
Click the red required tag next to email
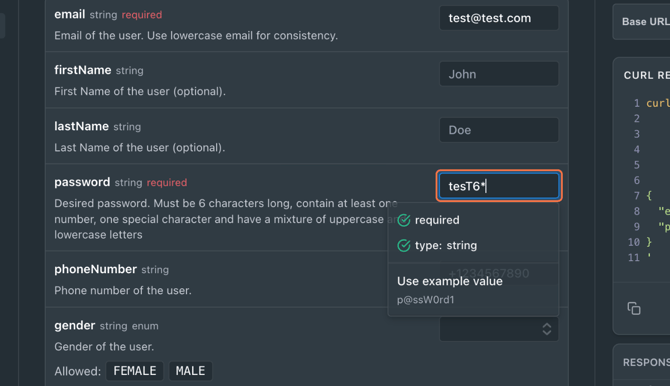point(142,15)
